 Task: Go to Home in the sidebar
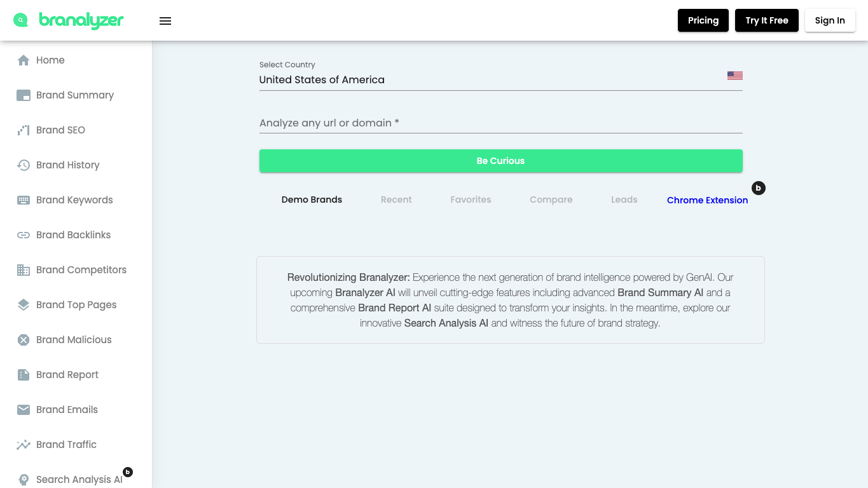click(x=76, y=60)
